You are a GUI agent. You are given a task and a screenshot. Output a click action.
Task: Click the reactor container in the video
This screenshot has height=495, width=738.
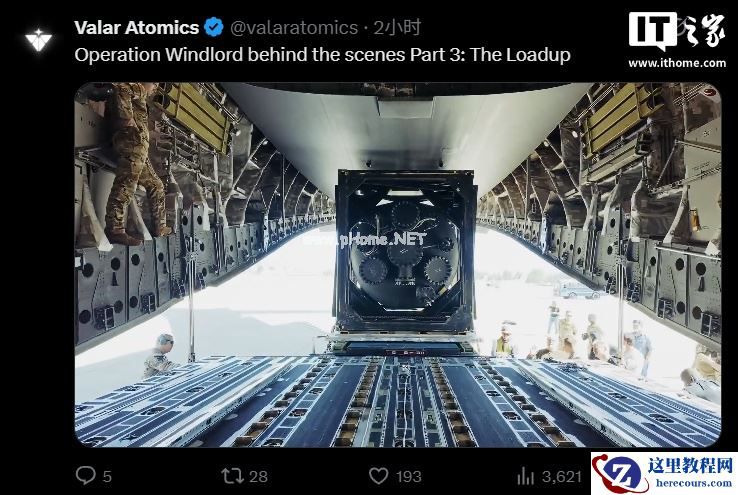[405, 252]
